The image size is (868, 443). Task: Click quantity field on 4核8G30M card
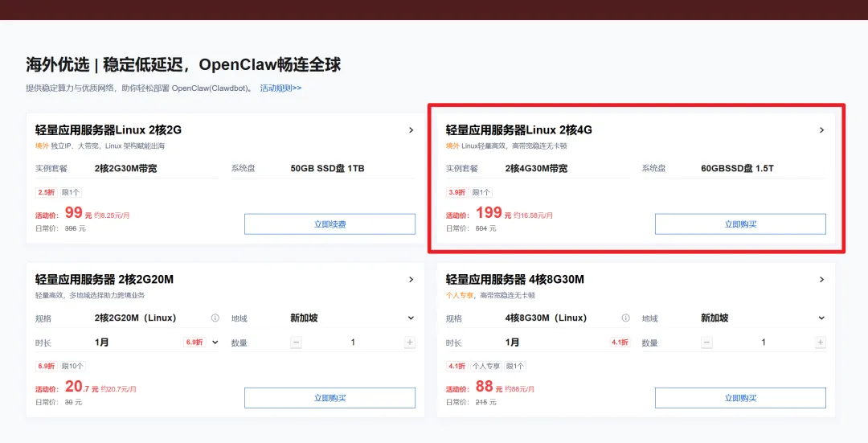click(x=764, y=343)
